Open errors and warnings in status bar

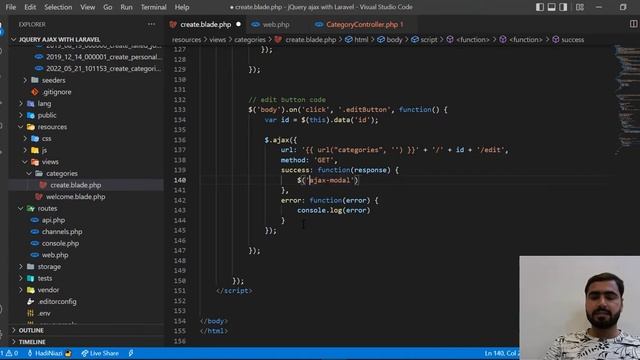coord(9,353)
